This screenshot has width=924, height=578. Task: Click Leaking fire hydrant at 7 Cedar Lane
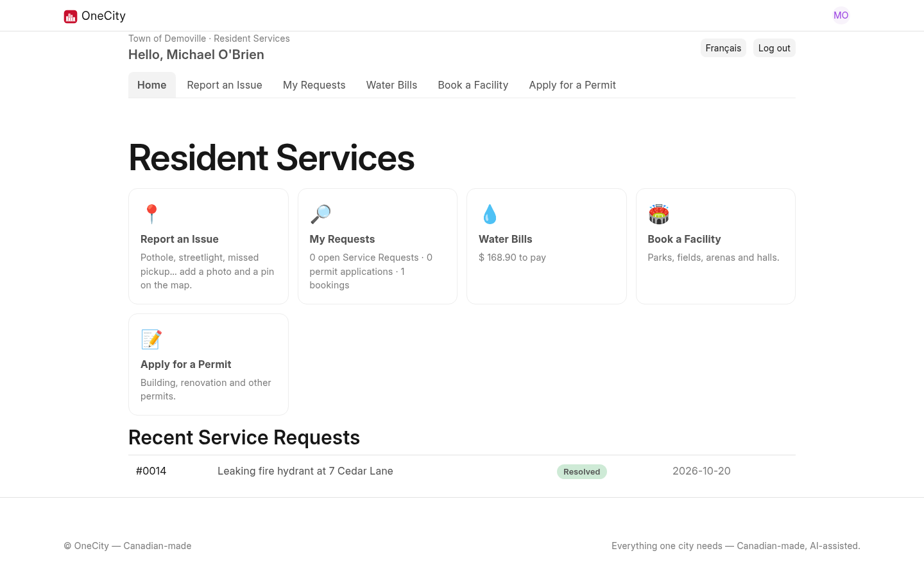click(x=305, y=471)
